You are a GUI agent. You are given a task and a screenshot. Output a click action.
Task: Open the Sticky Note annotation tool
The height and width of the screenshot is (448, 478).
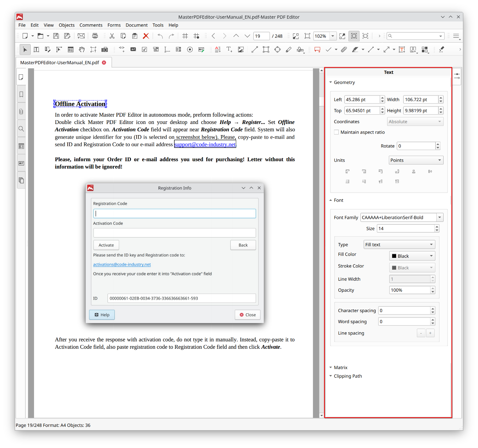pos(317,49)
